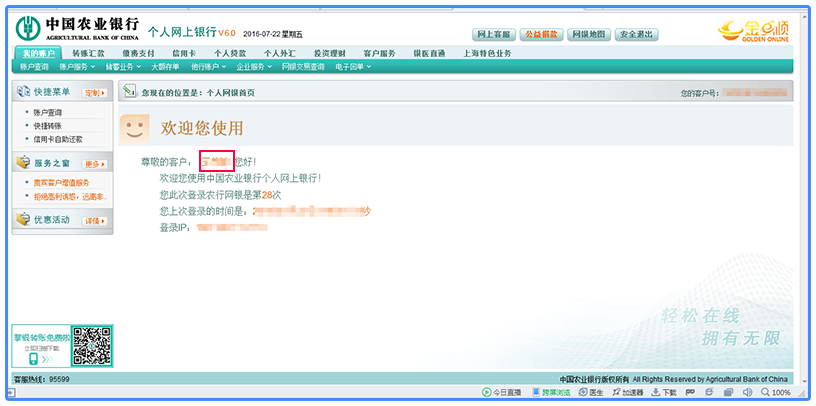This screenshot has height=406, width=816.
Task: Expand the 账户服务 dropdown menu
Action: (77, 67)
